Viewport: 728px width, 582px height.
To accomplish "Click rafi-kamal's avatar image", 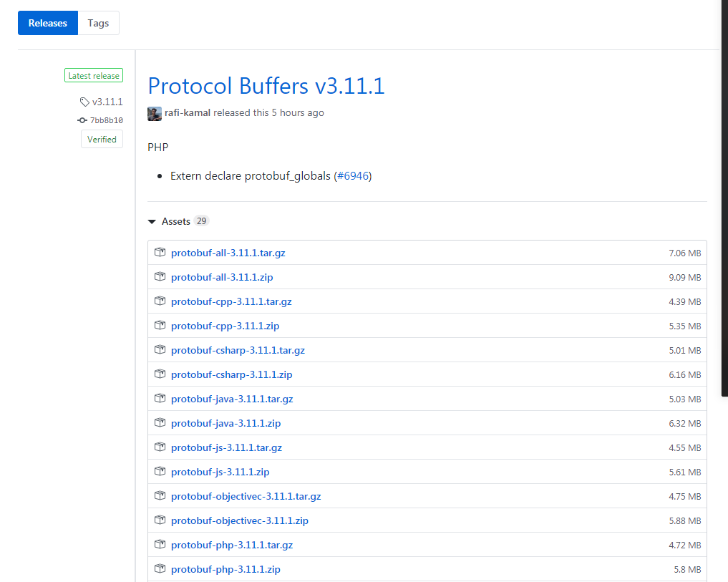I will pyautogui.click(x=155, y=113).
